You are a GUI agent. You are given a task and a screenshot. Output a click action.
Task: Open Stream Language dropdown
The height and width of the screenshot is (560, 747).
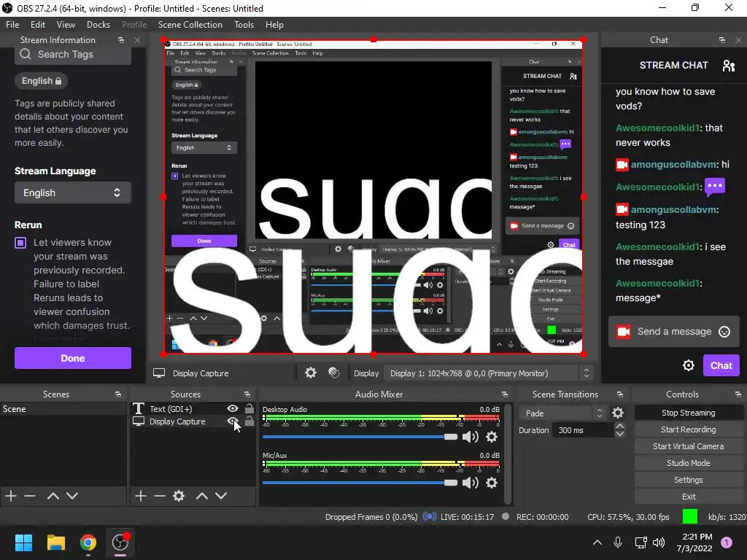(x=72, y=192)
